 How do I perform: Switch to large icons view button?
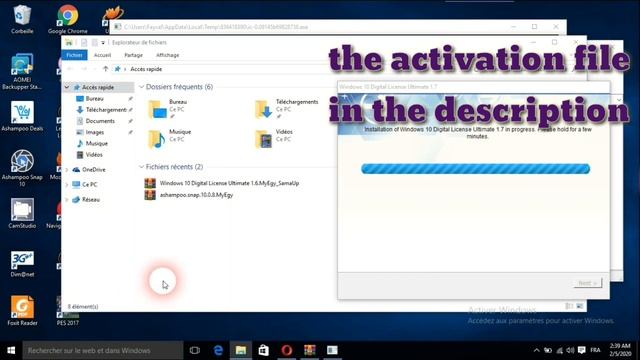(579, 306)
